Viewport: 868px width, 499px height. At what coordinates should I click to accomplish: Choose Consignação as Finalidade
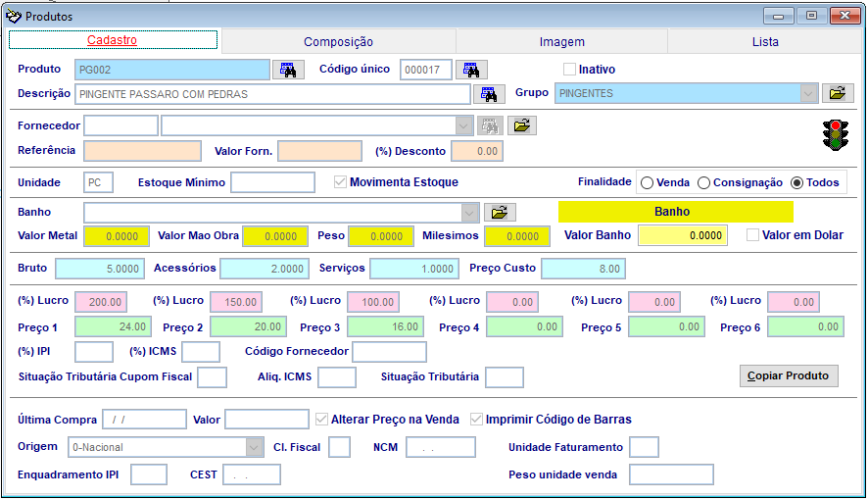(x=703, y=182)
